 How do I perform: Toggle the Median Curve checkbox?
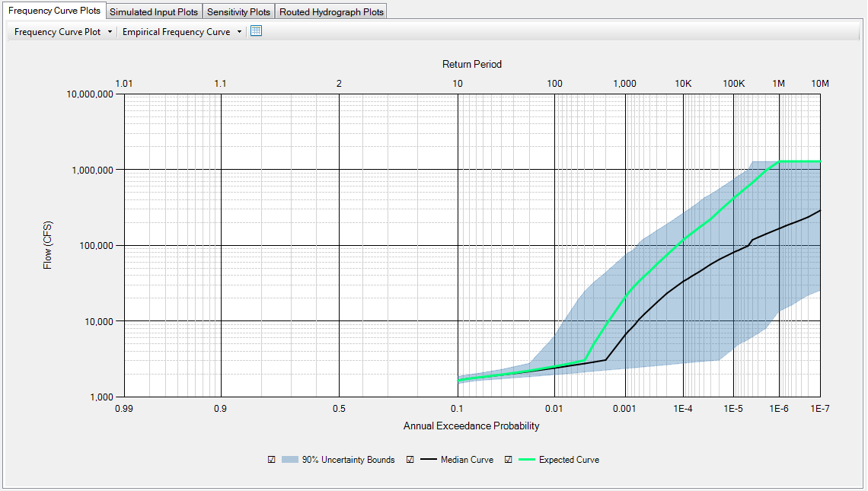[410, 459]
